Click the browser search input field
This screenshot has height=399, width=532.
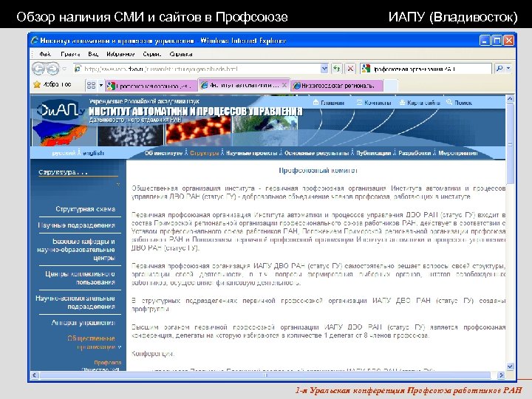pos(431,69)
